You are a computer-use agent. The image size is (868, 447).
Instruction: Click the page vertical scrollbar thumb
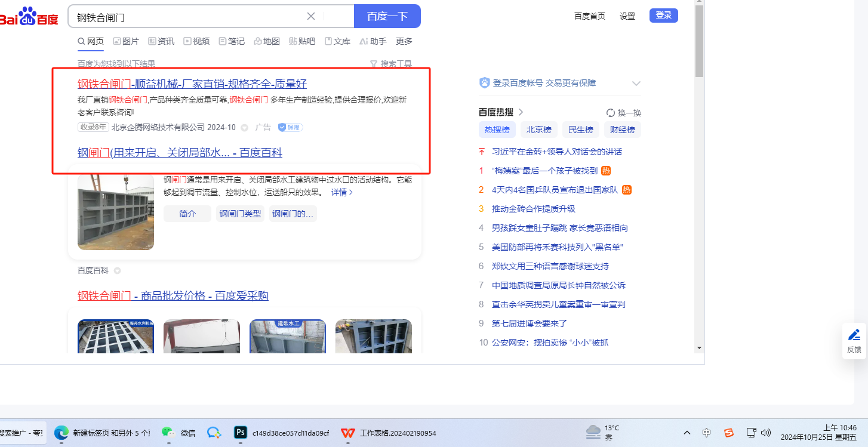[699, 41]
